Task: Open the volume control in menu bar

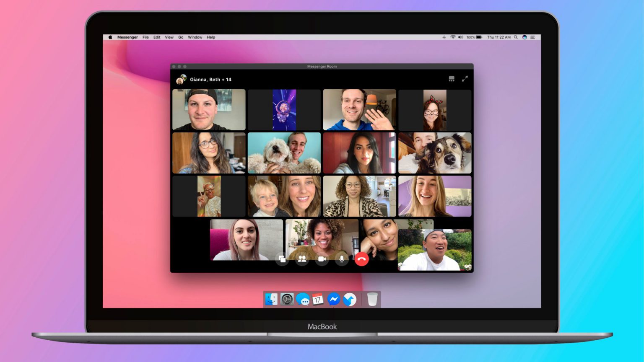Action: point(461,37)
